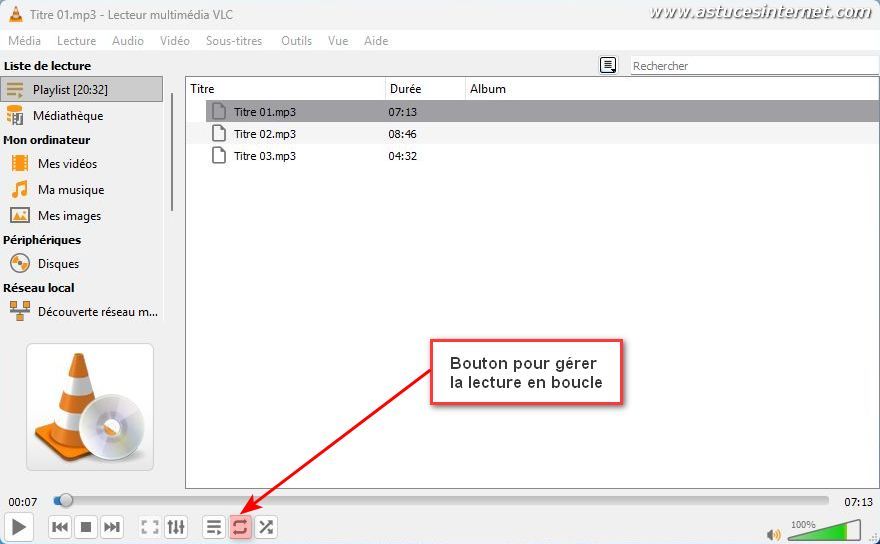Open extended settings equalizer icon
Viewport: 880px width, 544px height.
click(176, 527)
